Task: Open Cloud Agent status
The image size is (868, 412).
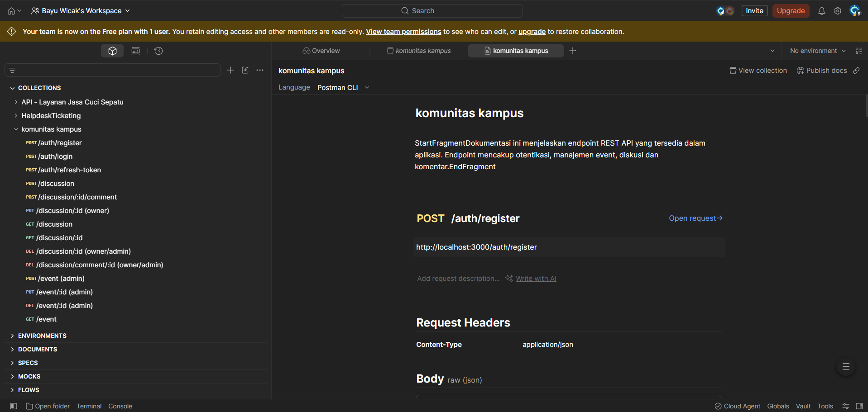Action: (738, 406)
